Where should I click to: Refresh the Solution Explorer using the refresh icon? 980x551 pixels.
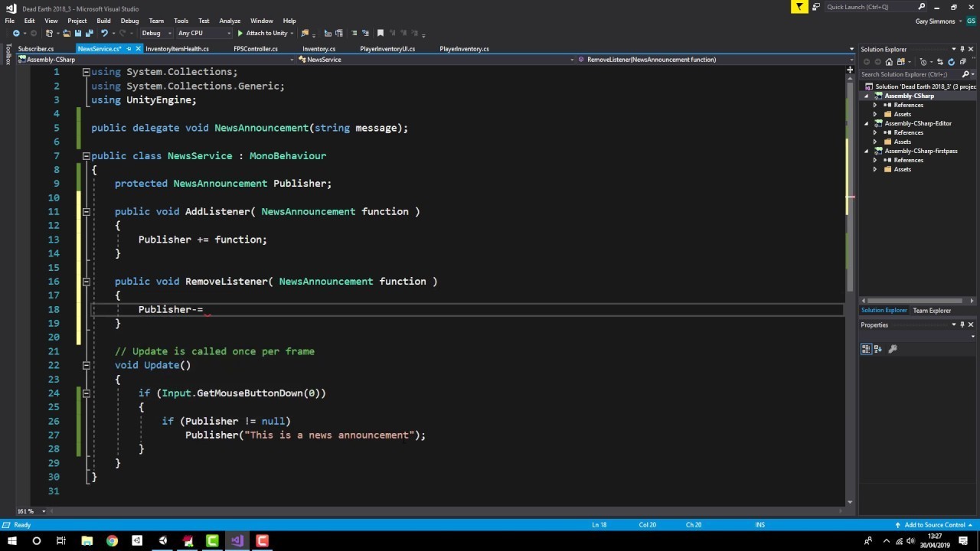click(952, 62)
